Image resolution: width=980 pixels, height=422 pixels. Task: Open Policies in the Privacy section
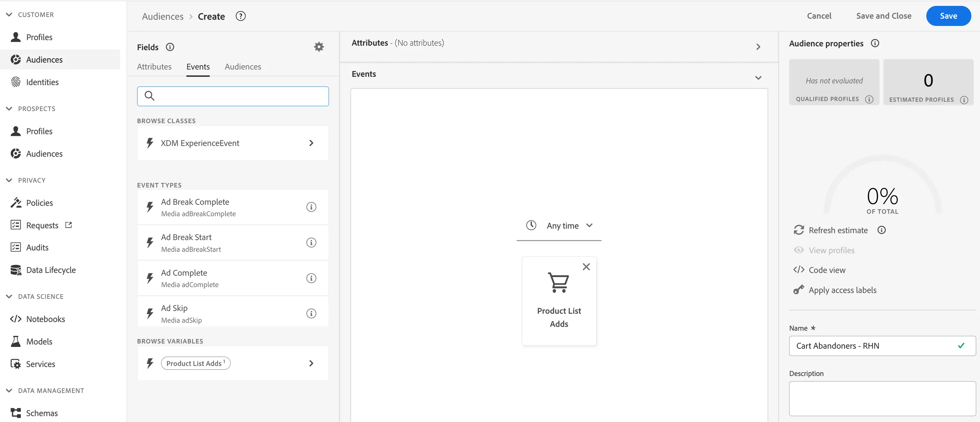(39, 203)
